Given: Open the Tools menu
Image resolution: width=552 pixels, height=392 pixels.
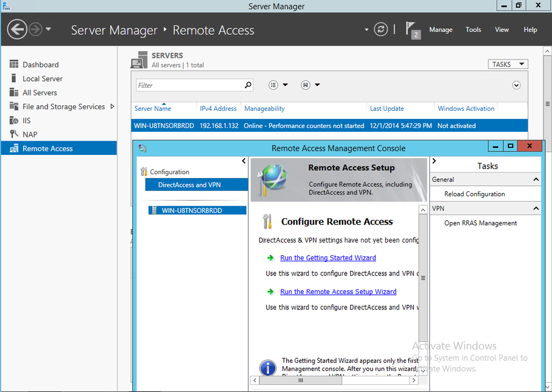Looking at the screenshot, I should click(473, 29).
